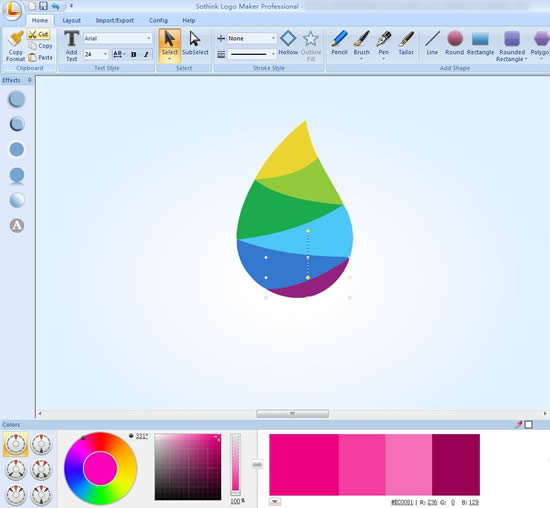Viewport: 550px width, 508px height.
Task: Paste from clipboard
Action: tap(41, 57)
